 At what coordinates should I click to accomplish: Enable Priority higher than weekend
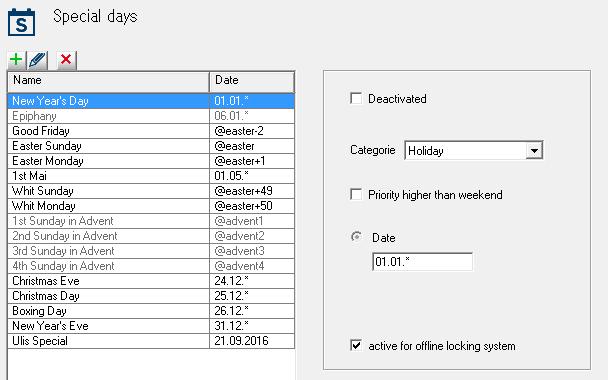point(356,194)
